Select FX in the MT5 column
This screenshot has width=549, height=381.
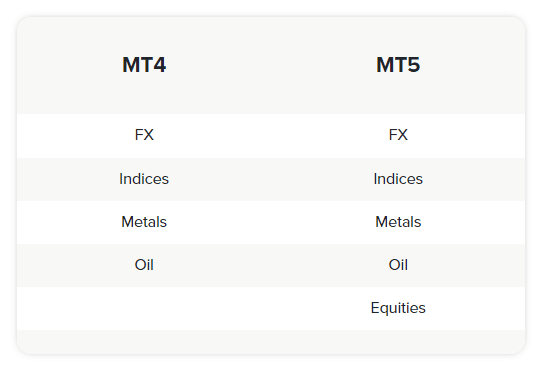point(398,135)
